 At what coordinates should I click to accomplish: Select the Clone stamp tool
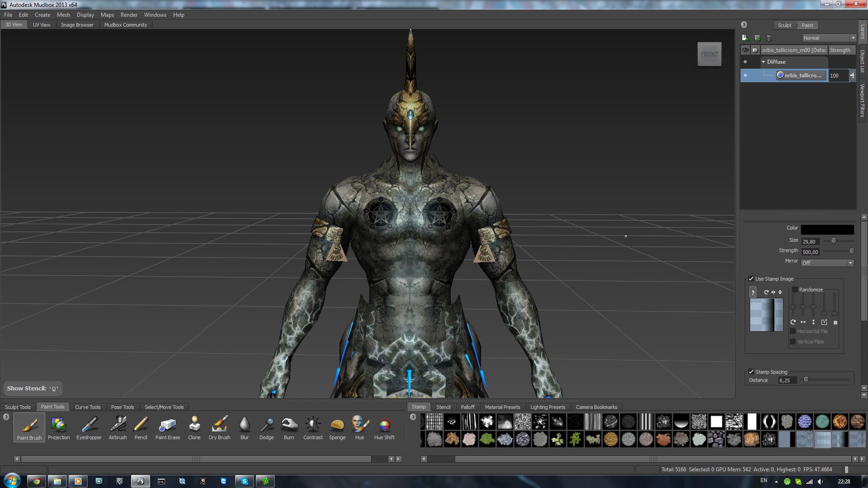tap(194, 427)
